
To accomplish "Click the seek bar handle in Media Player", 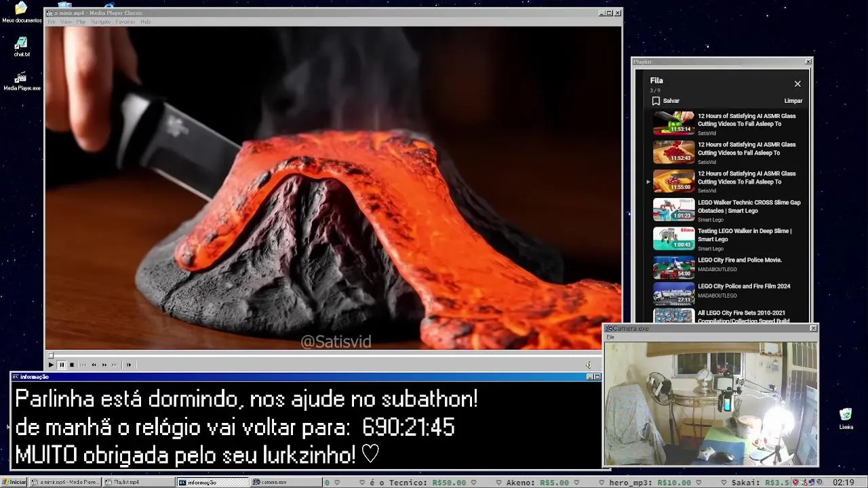I will point(50,354).
